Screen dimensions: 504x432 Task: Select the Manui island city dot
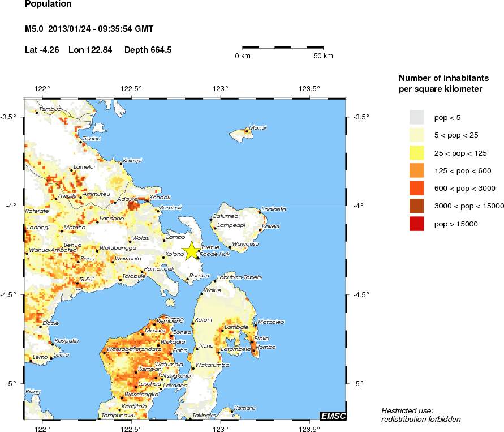click(x=247, y=131)
